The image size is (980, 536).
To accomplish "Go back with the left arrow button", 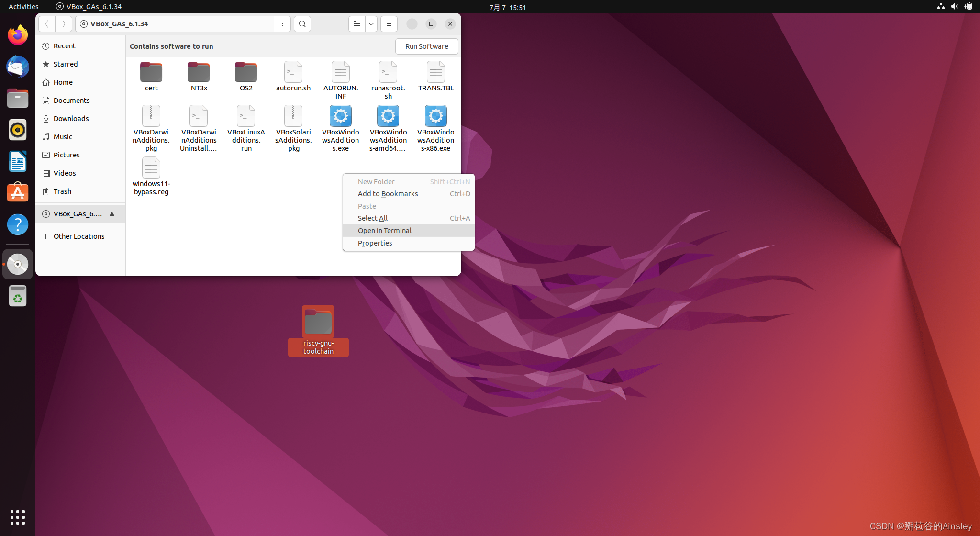I will [x=47, y=24].
